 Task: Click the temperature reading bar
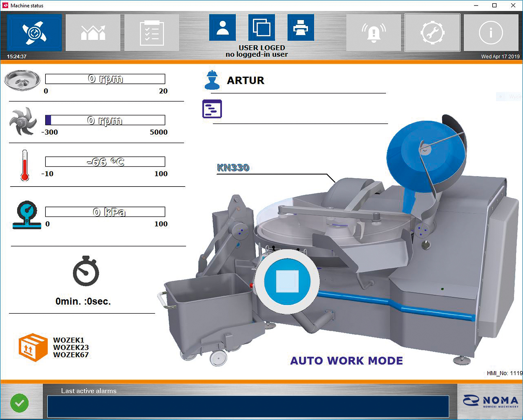coord(105,162)
